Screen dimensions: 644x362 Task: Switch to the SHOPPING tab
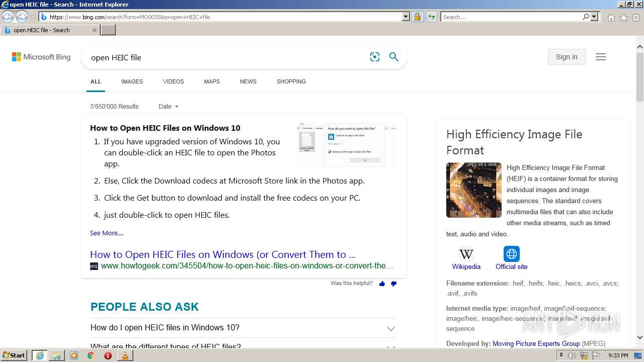[291, 81]
